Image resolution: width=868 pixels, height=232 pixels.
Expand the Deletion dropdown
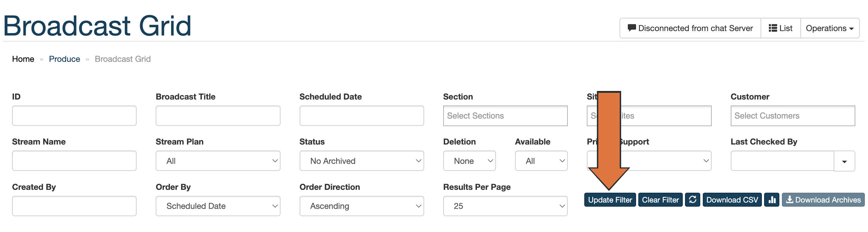click(x=469, y=161)
